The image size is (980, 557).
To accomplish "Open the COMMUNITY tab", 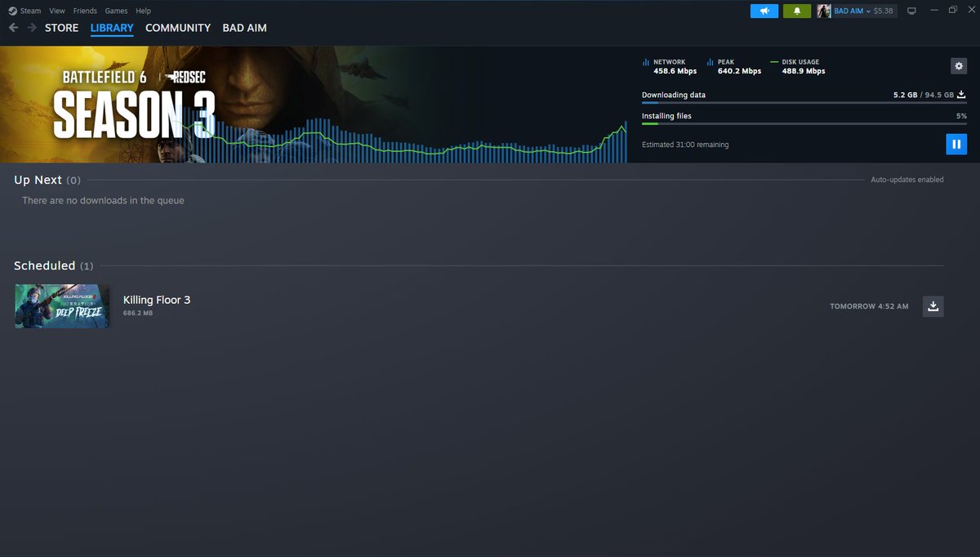I will coord(178,28).
